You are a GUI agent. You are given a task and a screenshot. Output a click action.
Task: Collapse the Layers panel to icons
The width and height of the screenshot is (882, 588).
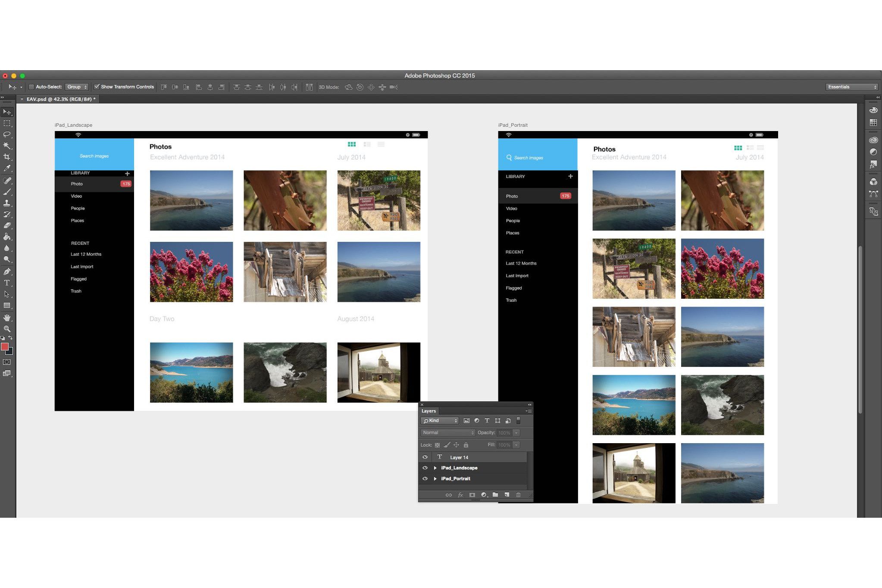coord(529,404)
